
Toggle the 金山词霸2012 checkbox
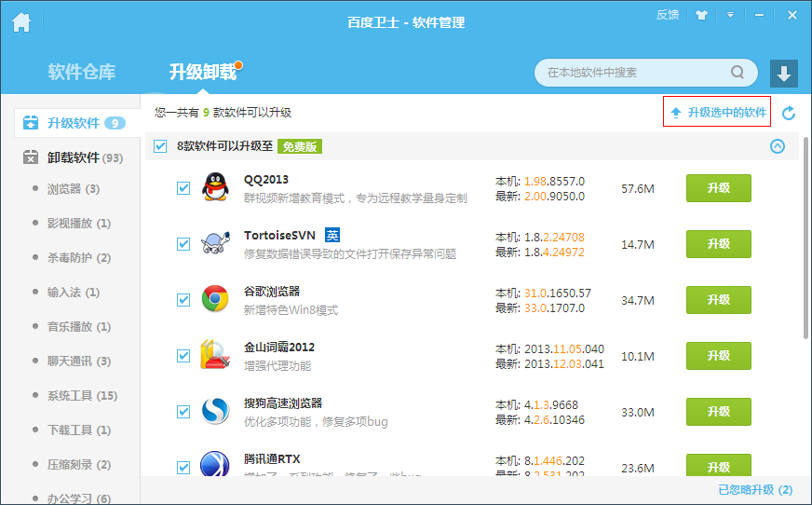(x=183, y=356)
